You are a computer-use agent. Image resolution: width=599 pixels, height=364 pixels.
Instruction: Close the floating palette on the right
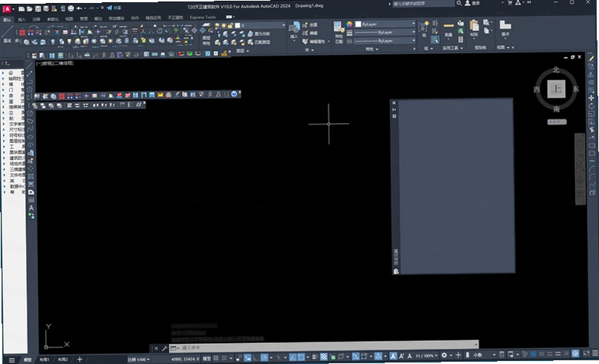394,103
